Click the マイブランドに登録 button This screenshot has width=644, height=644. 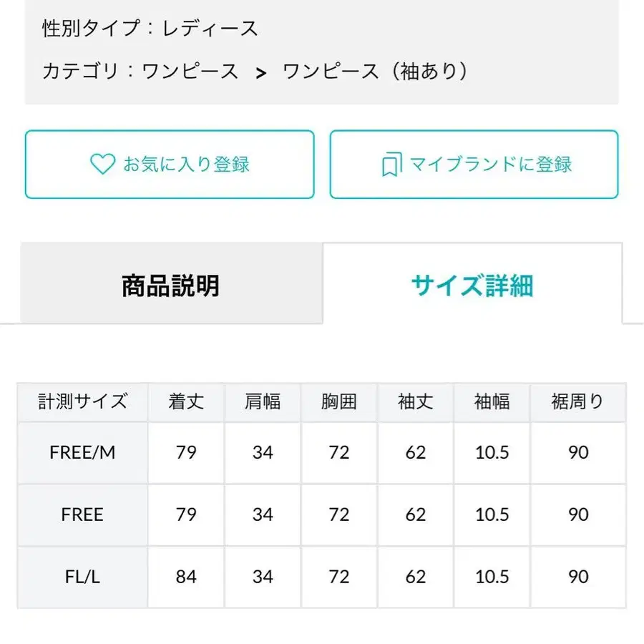pos(474,165)
